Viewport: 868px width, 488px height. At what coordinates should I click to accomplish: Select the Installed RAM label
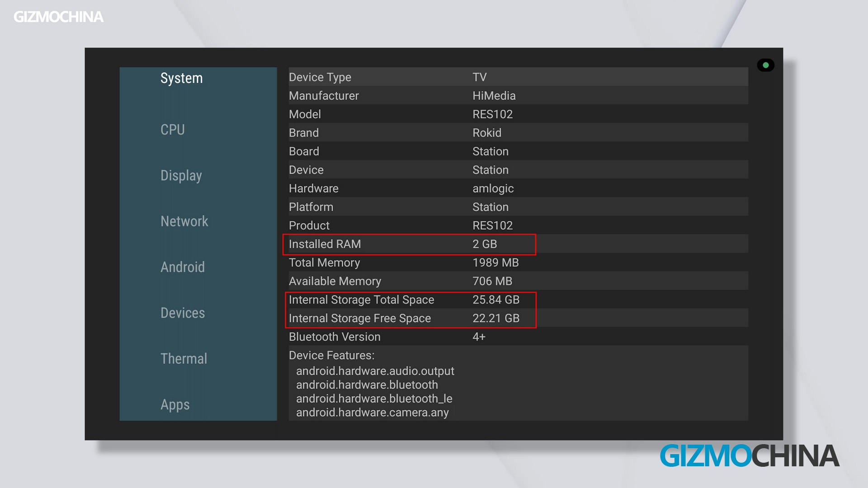coord(325,244)
